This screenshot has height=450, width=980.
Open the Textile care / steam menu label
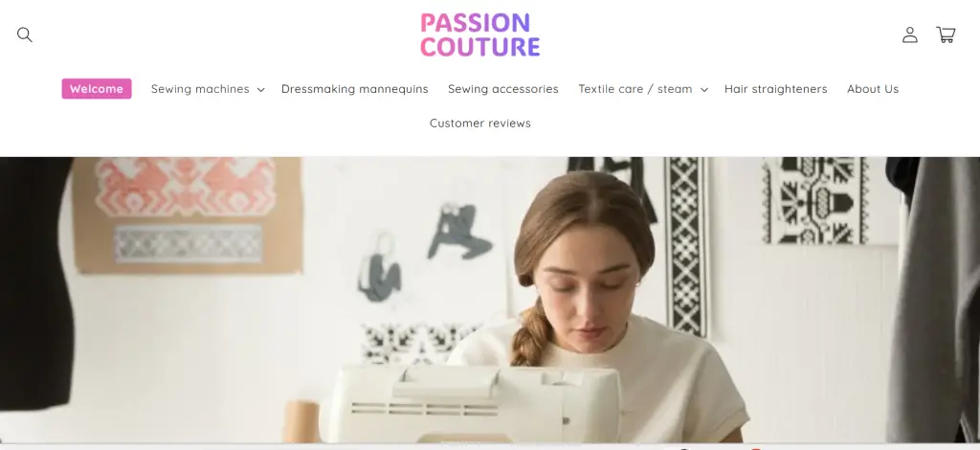(x=635, y=89)
